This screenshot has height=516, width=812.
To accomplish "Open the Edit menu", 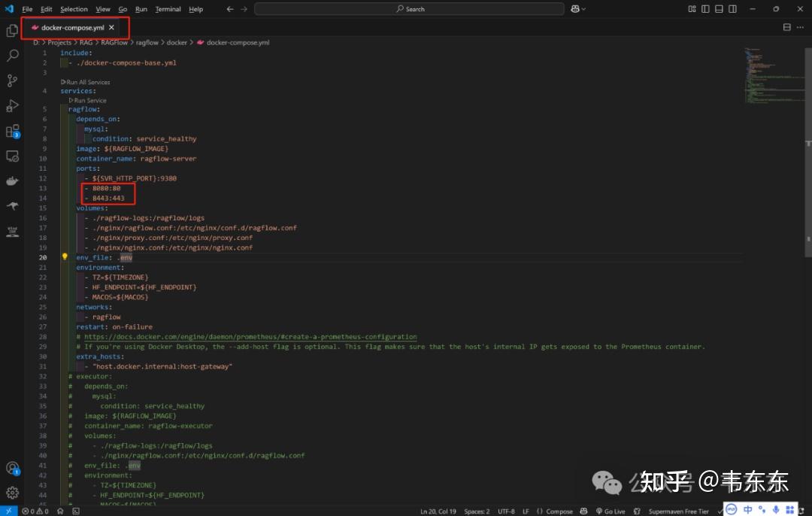I will click(46, 9).
